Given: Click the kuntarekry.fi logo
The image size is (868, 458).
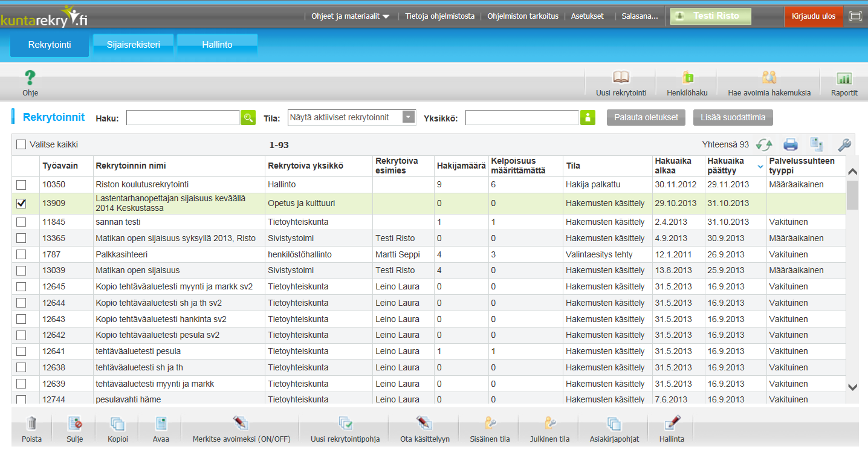Looking at the screenshot, I should [44, 17].
